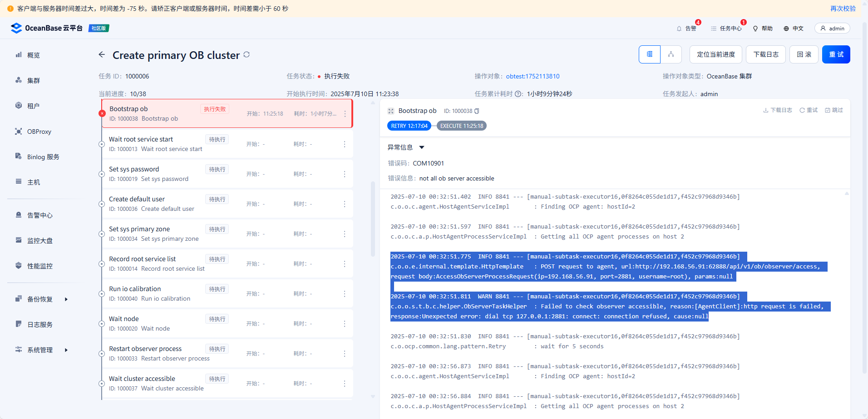This screenshot has width=868, height=419.
Task: Open the obtest:1752113810 cluster link
Action: coord(533,76)
